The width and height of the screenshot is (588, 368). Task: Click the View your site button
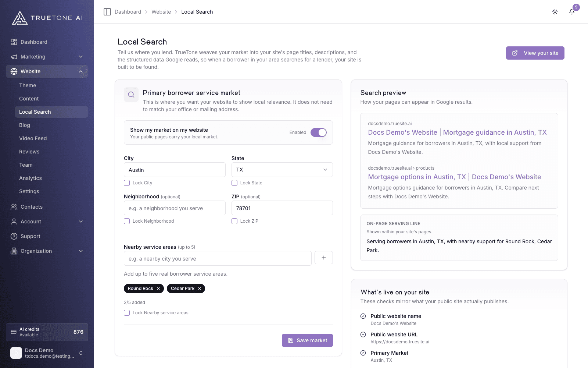tap(535, 53)
